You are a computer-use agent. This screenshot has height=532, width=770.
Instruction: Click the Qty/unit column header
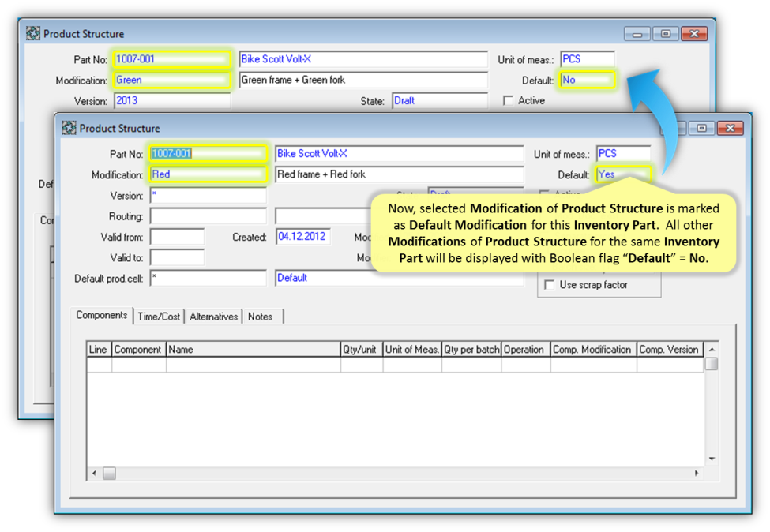pos(362,350)
